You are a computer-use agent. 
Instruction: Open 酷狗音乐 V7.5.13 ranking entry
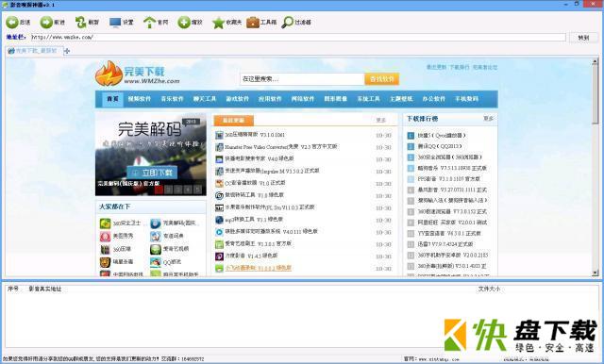pos(452,168)
